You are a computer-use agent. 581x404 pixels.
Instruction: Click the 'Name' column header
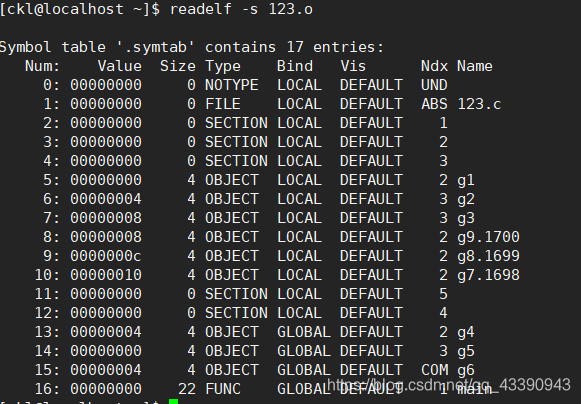pyautogui.click(x=475, y=66)
